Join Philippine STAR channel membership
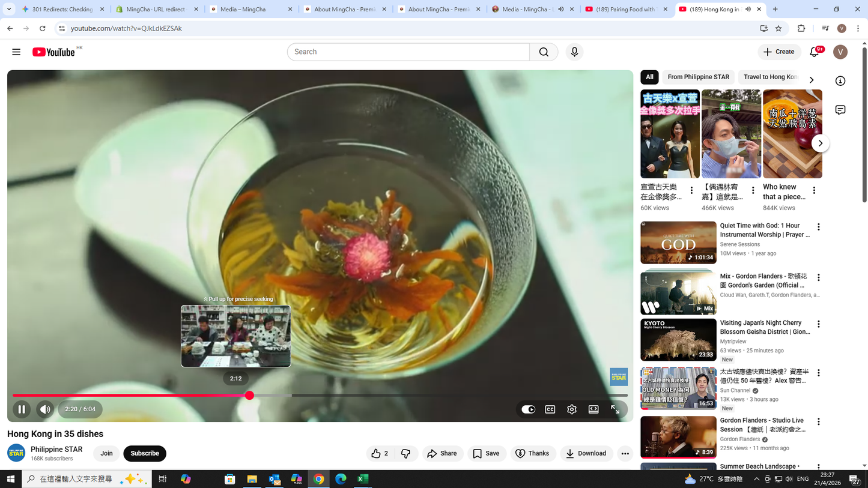Image resolution: width=868 pixels, height=488 pixels. click(x=106, y=454)
